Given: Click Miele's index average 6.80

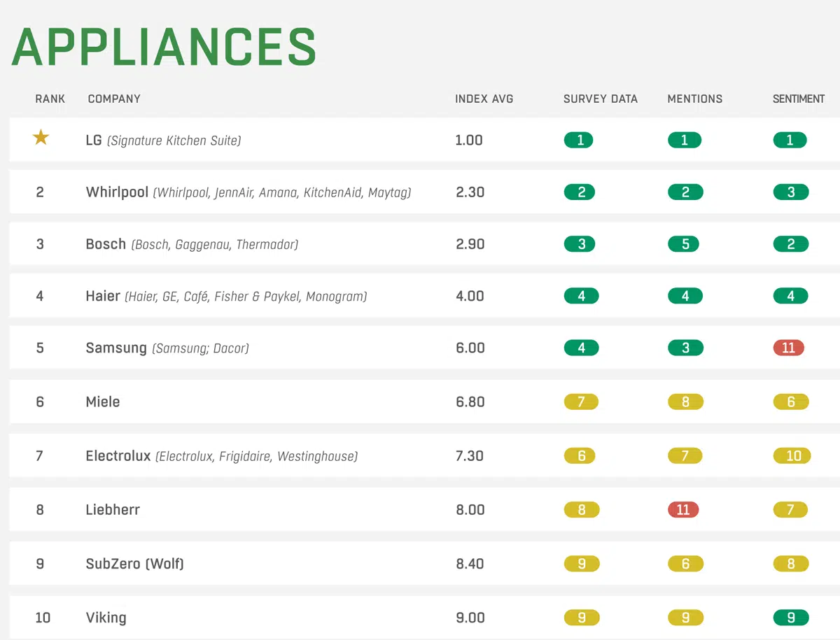Looking at the screenshot, I should pos(470,401).
